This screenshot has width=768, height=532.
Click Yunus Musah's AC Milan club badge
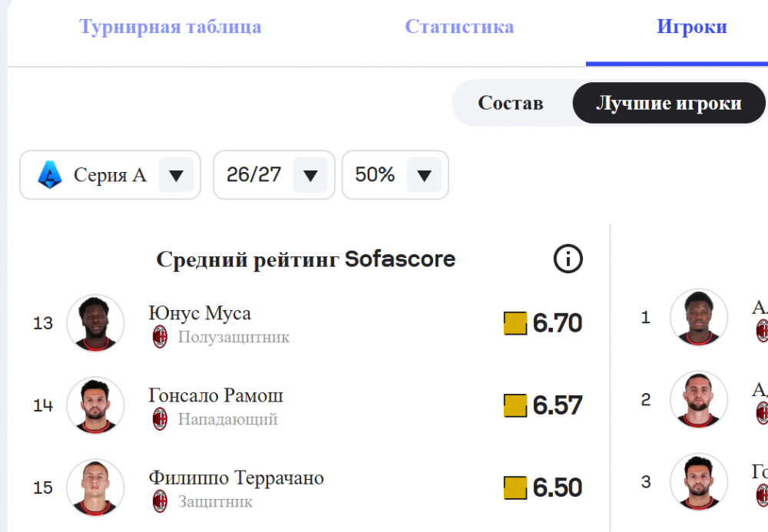click(x=160, y=337)
